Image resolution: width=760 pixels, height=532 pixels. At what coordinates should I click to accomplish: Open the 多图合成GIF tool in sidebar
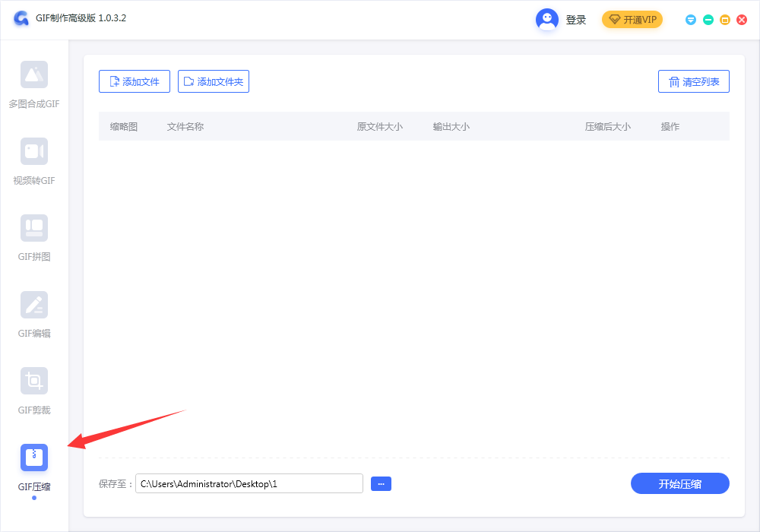coord(34,74)
